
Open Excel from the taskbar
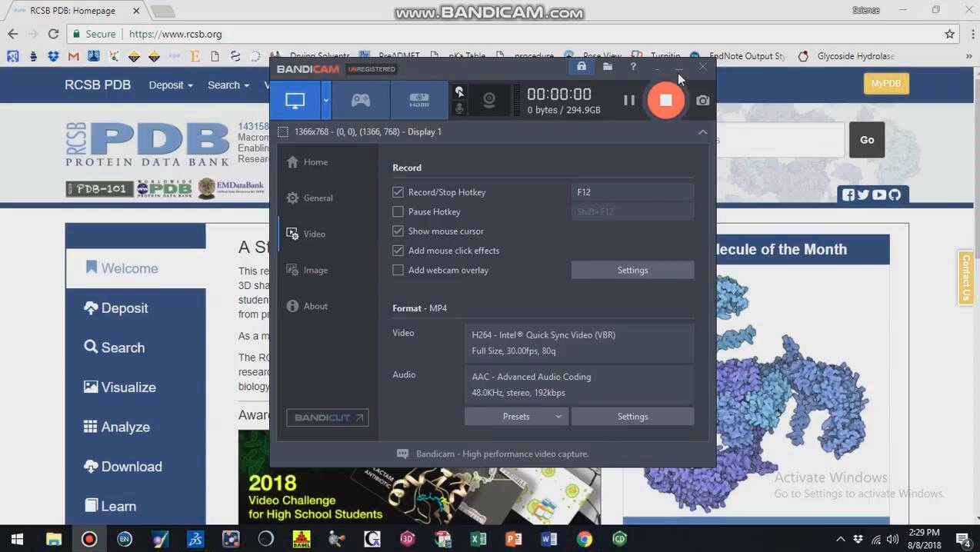pos(478,539)
